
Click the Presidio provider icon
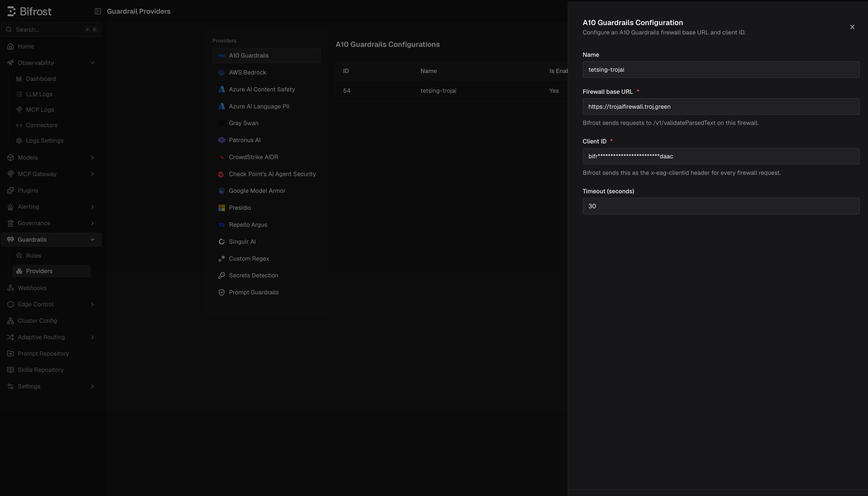(x=221, y=208)
